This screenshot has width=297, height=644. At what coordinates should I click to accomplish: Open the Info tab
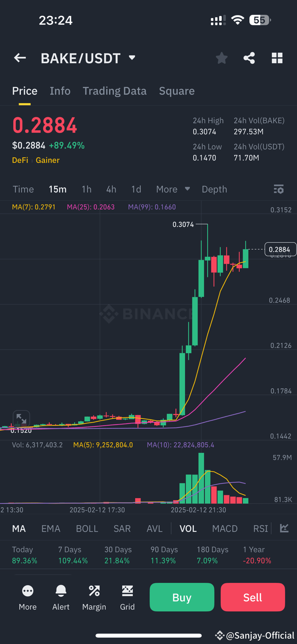click(x=60, y=91)
